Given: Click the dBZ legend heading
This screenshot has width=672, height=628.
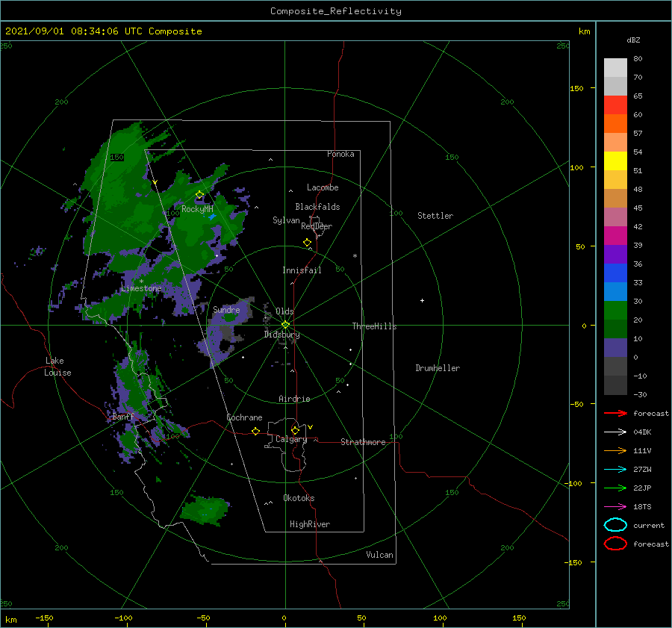Looking at the screenshot, I should [x=633, y=40].
